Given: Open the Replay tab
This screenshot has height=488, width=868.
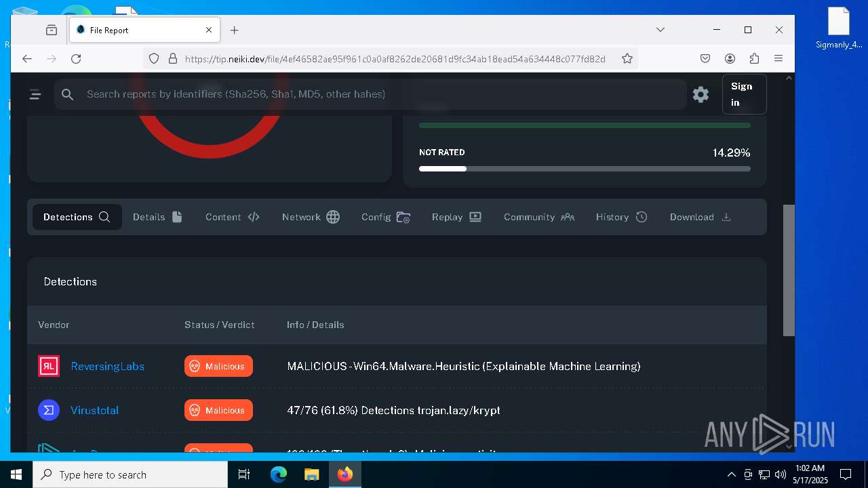Looking at the screenshot, I should 456,217.
